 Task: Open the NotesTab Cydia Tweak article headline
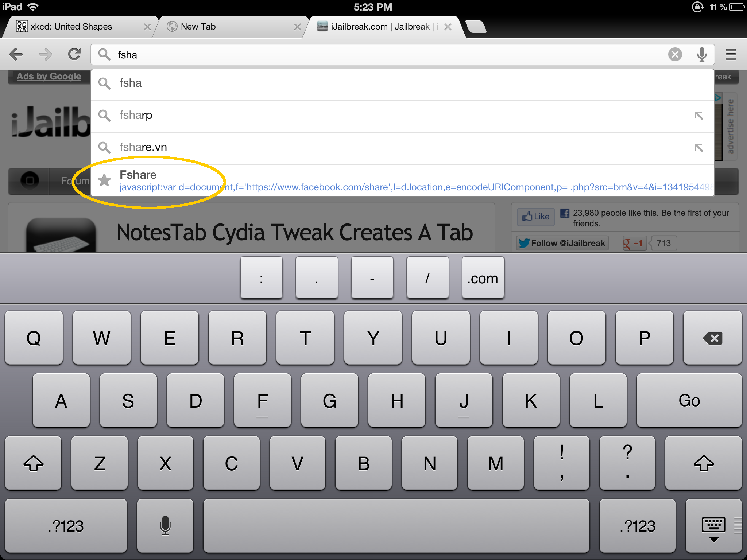click(295, 233)
